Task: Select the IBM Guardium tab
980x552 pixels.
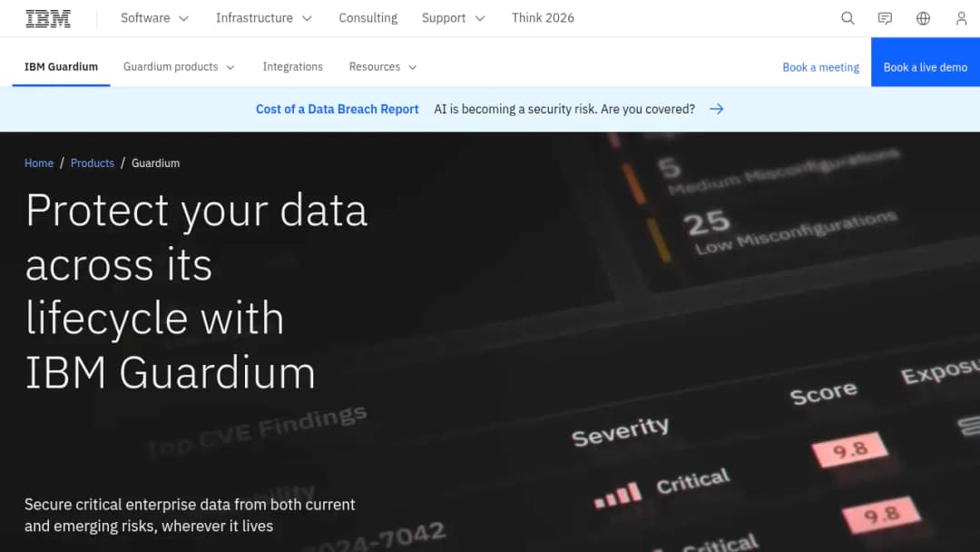Action: pyautogui.click(x=62, y=67)
